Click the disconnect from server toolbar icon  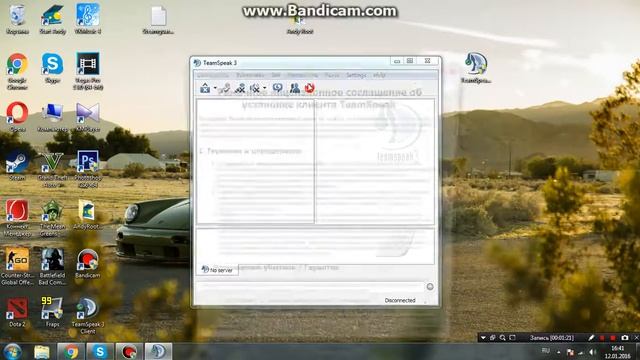pos(225,88)
